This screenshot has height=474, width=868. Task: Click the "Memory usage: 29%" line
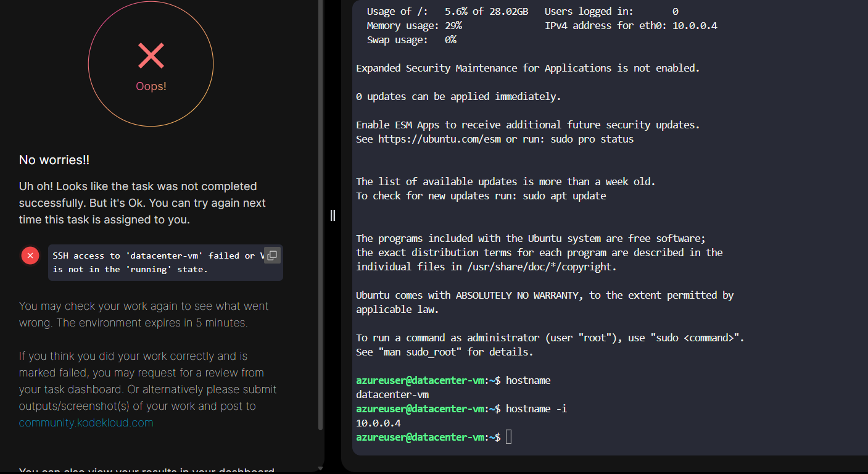414,26
